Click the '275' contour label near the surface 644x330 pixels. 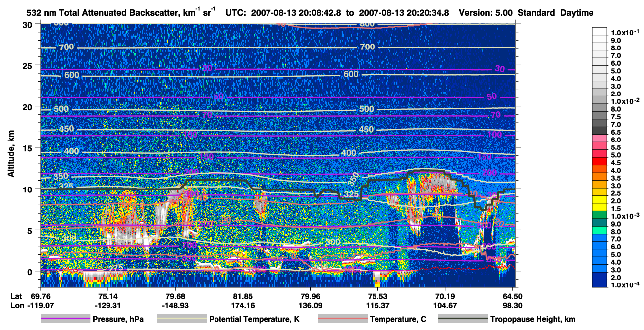pyautogui.click(x=115, y=268)
